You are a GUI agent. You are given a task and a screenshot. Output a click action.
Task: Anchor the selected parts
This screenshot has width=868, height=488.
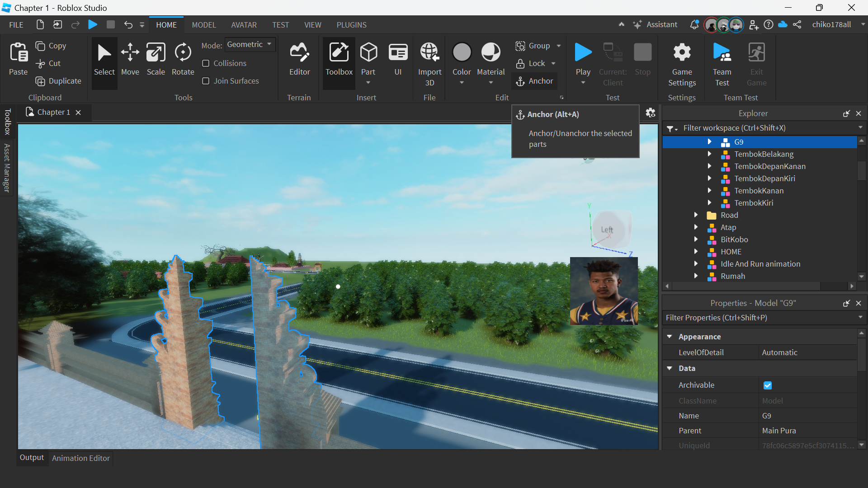534,81
